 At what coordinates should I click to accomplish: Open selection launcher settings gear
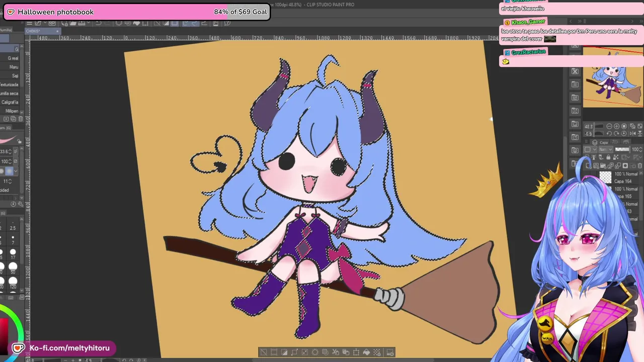pyautogui.click(x=390, y=352)
